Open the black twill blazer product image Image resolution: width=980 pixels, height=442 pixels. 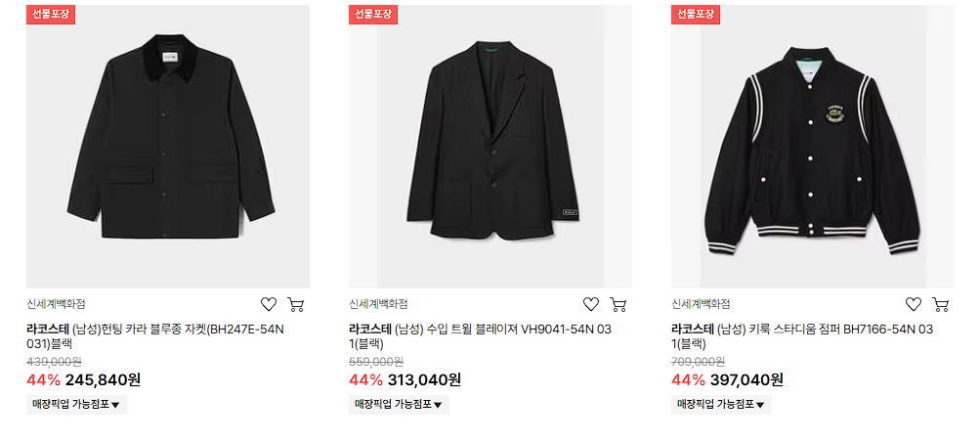pos(490,147)
